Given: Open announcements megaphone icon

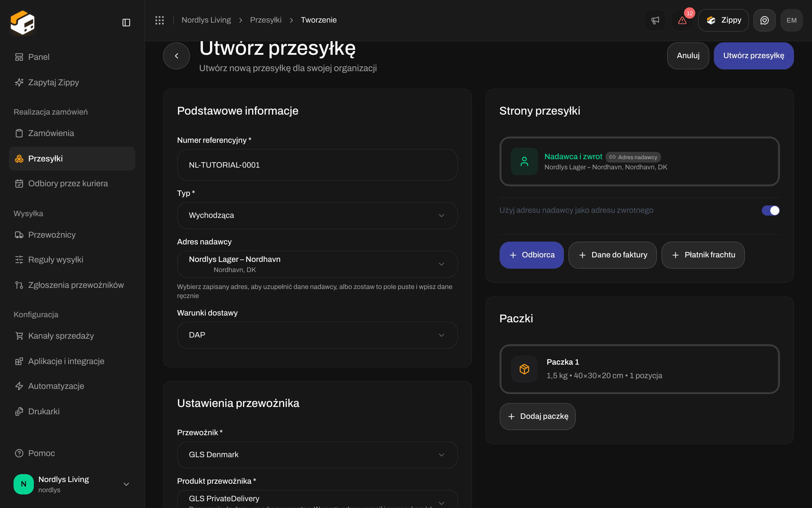Looking at the screenshot, I should (x=655, y=20).
